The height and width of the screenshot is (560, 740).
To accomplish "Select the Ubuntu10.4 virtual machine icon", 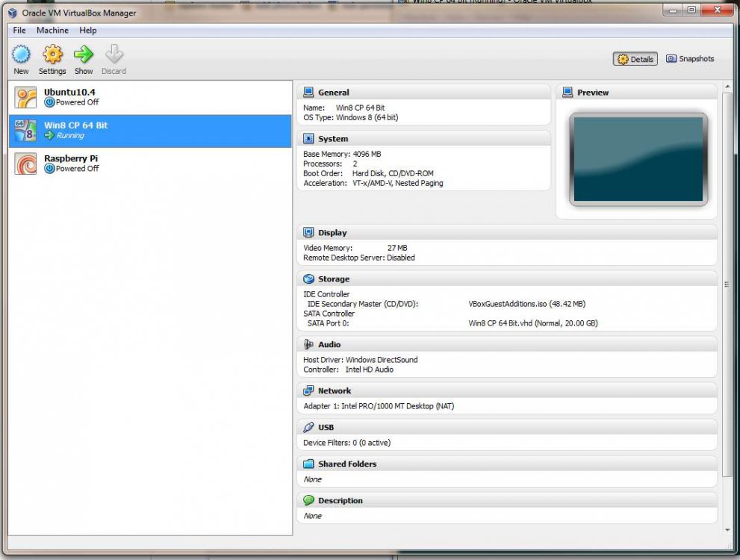I will pos(25,98).
